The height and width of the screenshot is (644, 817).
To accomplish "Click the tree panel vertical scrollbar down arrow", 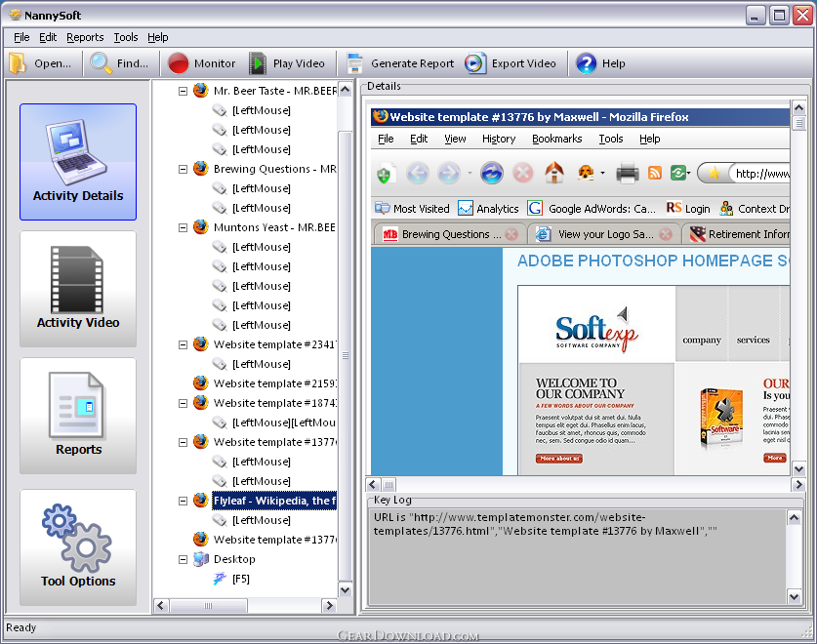I will [x=345, y=589].
